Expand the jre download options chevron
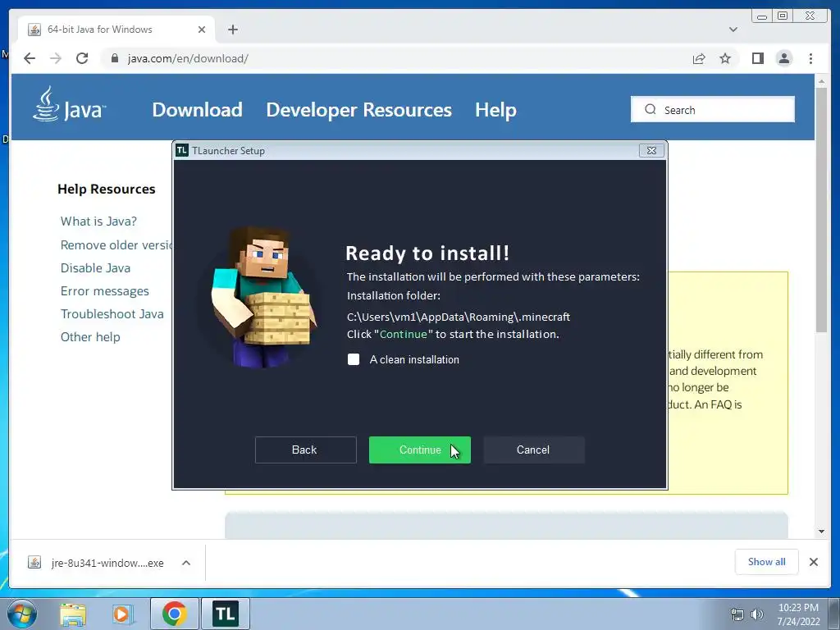Viewport: 840px width, 630px height. (186, 563)
